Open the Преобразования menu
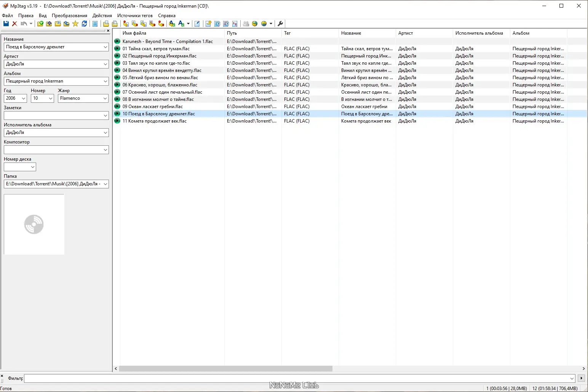Viewport: 588px width, 392px height. coord(69,16)
